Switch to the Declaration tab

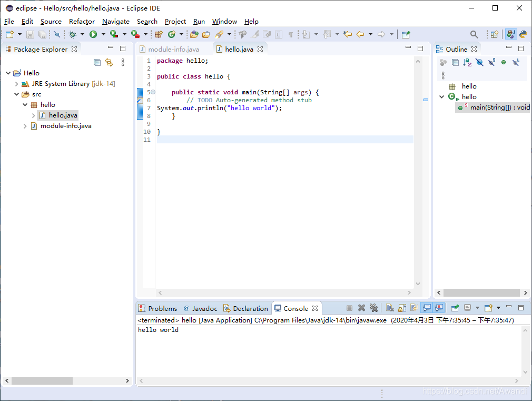245,308
